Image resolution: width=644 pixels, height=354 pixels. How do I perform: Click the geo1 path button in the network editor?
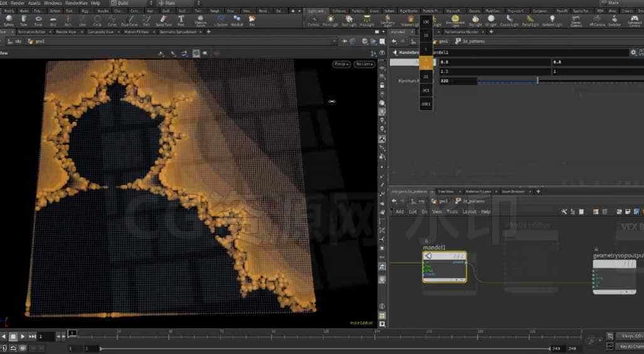coord(440,201)
